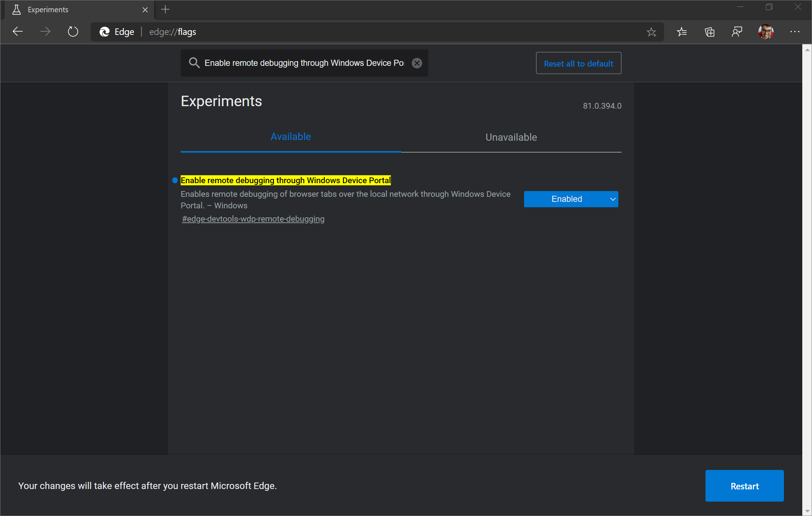Image resolution: width=812 pixels, height=516 pixels.
Task: Click the blue indicator dot next to flag
Action: [174, 181]
